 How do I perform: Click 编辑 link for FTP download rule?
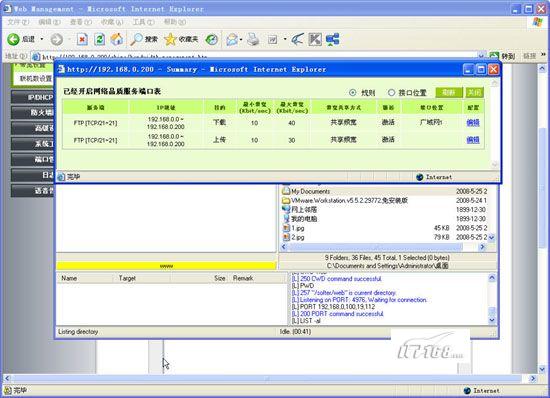tap(473, 122)
